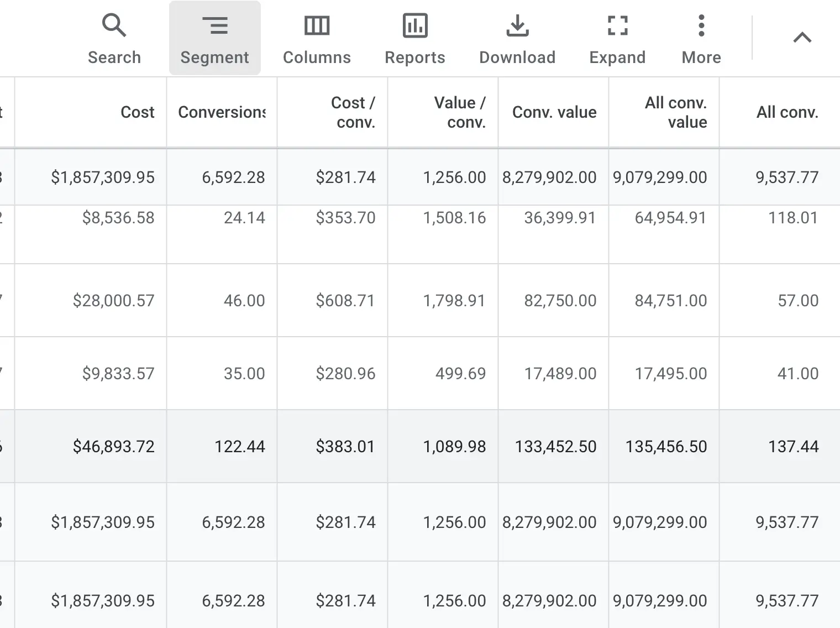Select the cost cell $46,893.72

pyautogui.click(x=114, y=447)
